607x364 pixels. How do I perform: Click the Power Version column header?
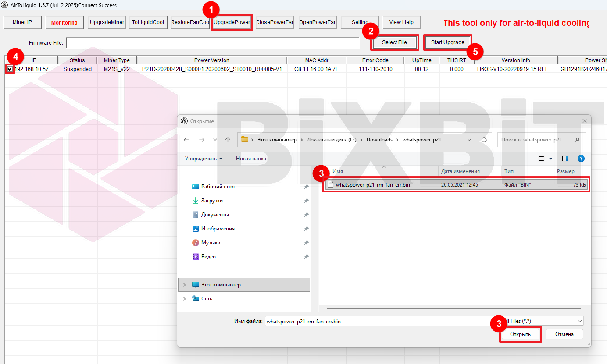(x=212, y=60)
